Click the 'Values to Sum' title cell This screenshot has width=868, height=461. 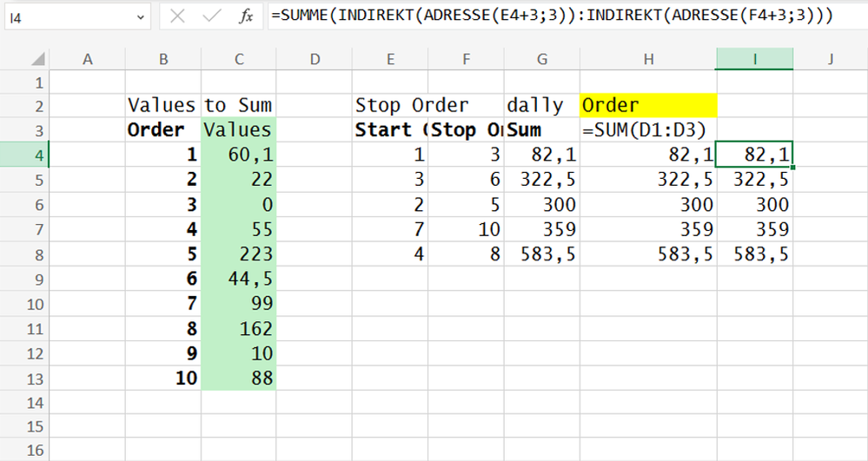click(x=200, y=105)
